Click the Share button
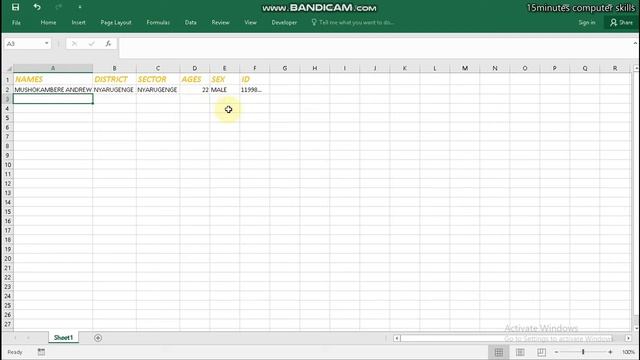The height and width of the screenshot is (360, 640). click(621, 22)
